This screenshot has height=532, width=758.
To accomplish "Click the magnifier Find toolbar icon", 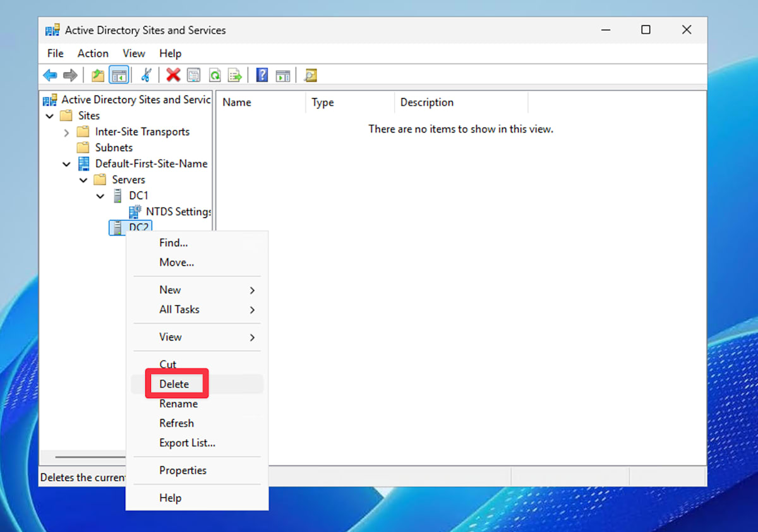I will click(x=310, y=75).
